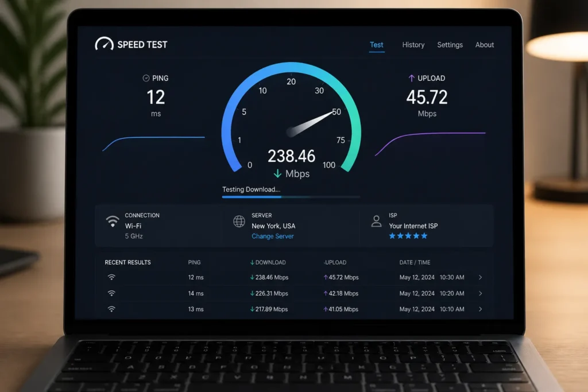Click the upload arrow icon beside UPLOAD
Screen dimensions: 588x392
(411, 78)
